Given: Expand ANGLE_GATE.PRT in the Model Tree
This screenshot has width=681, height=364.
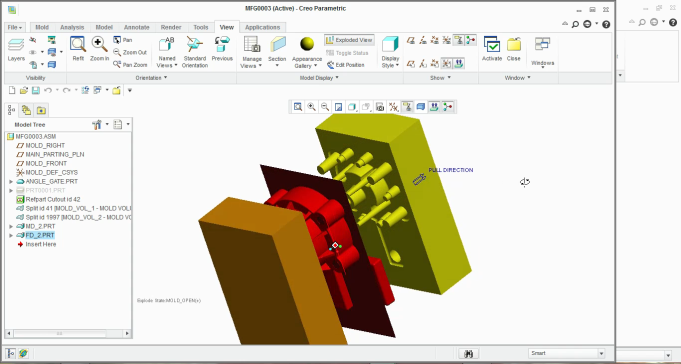Looking at the screenshot, I should 11,182.
